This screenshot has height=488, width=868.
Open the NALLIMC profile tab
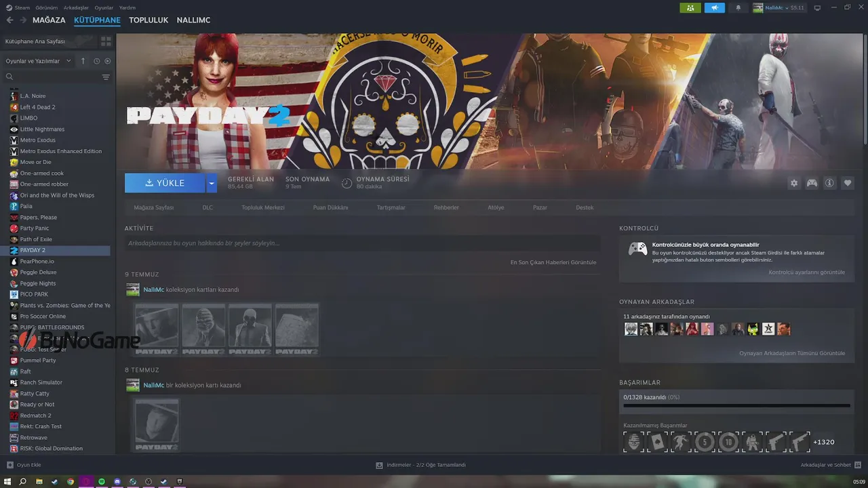(x=193, y=20)
